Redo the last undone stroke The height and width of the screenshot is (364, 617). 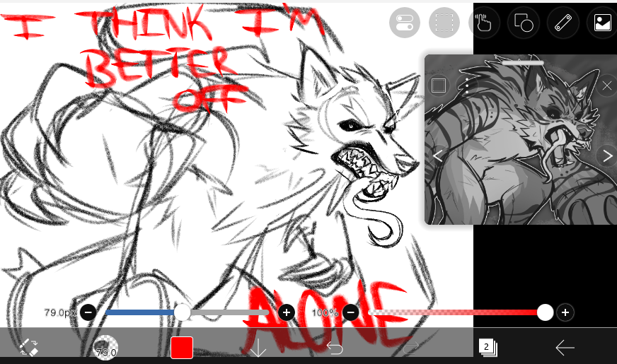click(x=411, y=348)
